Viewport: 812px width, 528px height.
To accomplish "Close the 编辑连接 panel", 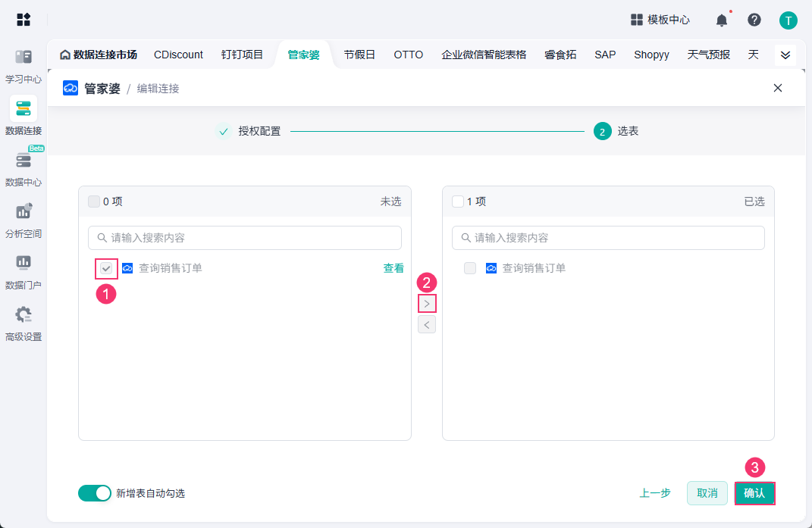I will coord(777,88).
